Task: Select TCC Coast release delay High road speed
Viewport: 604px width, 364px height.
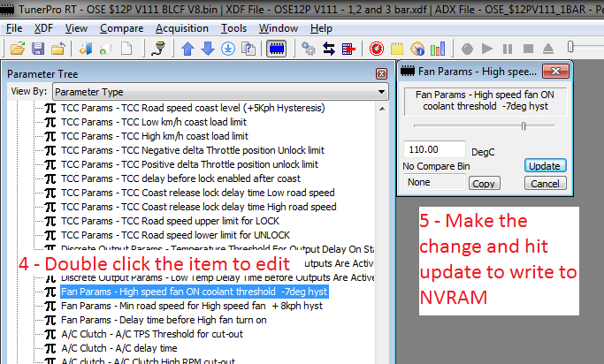Action: pyautogui.click(x=199, y=207)
